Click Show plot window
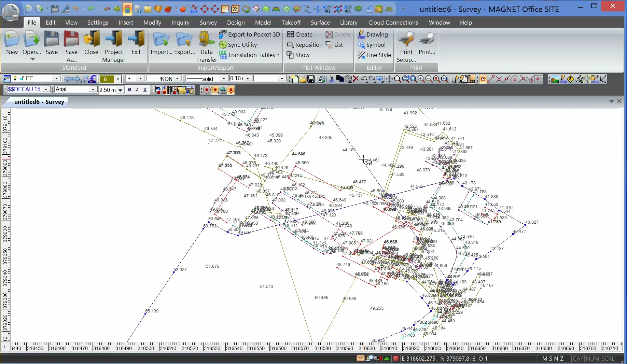 tap(298, 55)
